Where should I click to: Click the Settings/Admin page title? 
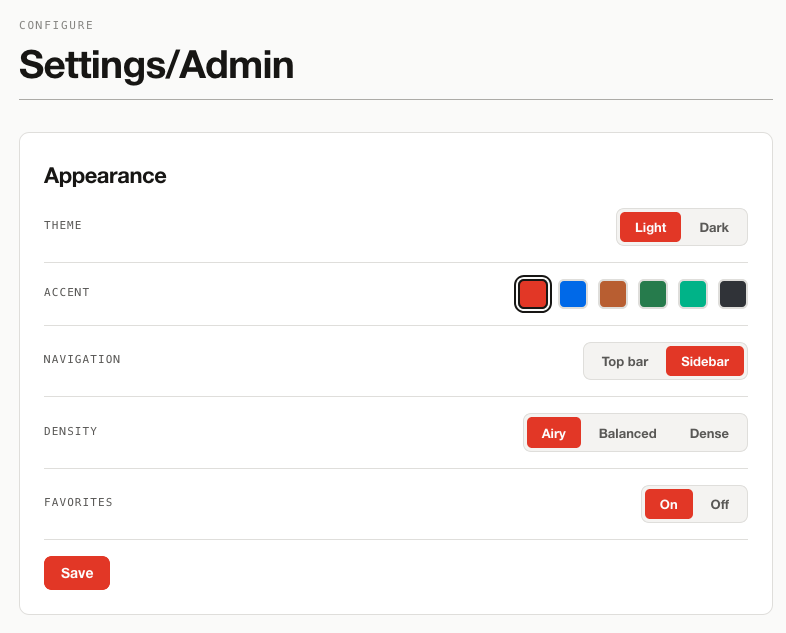pyautogui.click(x=156, y=65)
